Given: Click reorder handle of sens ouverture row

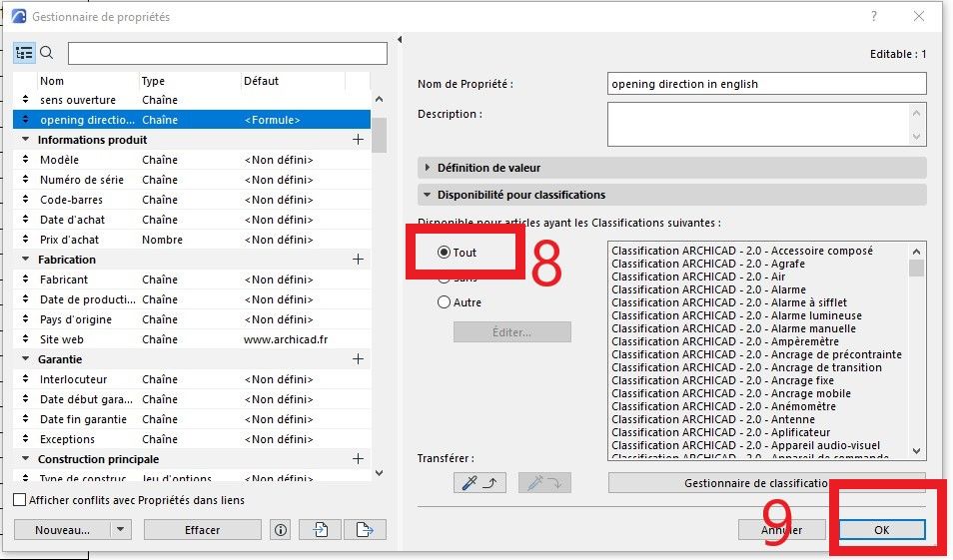Looking at the screenshot, I should pyautogui.click(x=26, y=99).
